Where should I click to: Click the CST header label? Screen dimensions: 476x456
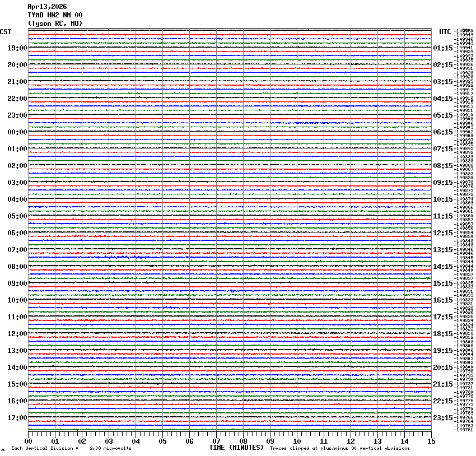point(7,32)
